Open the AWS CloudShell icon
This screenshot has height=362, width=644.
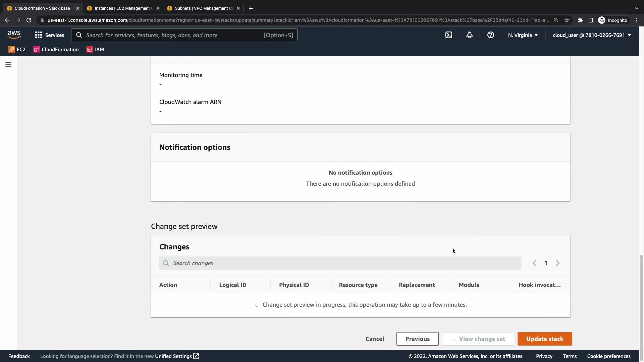tap(449, 35)
